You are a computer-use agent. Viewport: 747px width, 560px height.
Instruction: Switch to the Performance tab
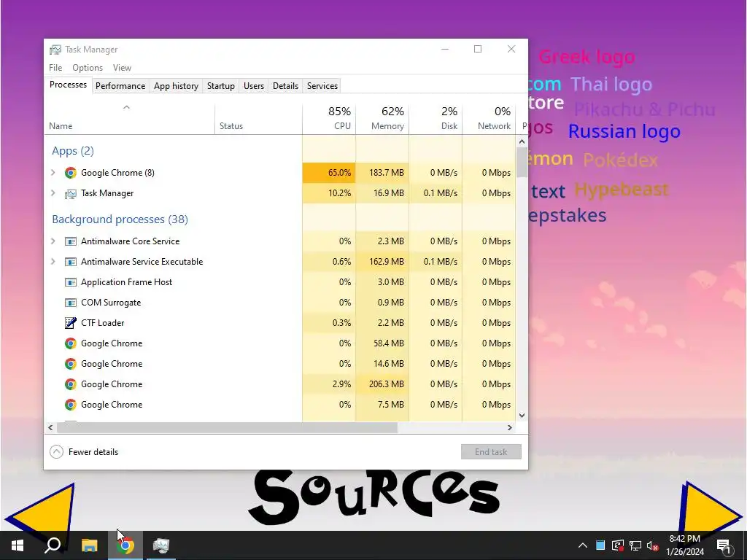point(120,86)
